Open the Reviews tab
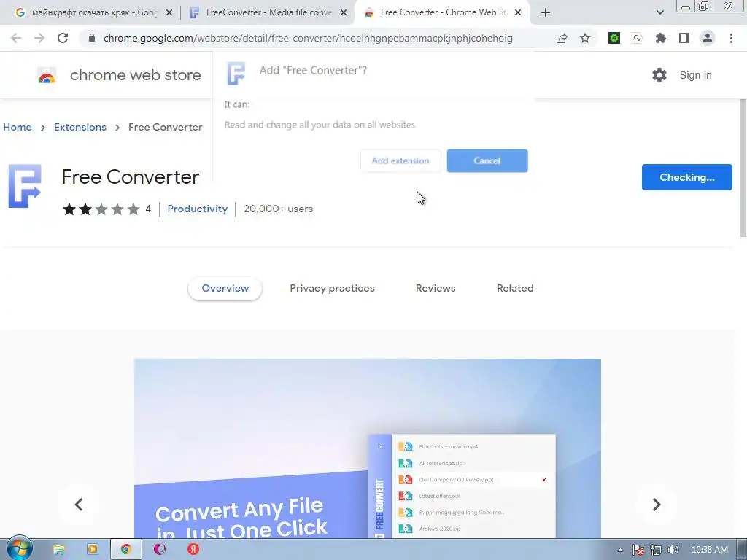747x560 pixels. coord(436,288)
